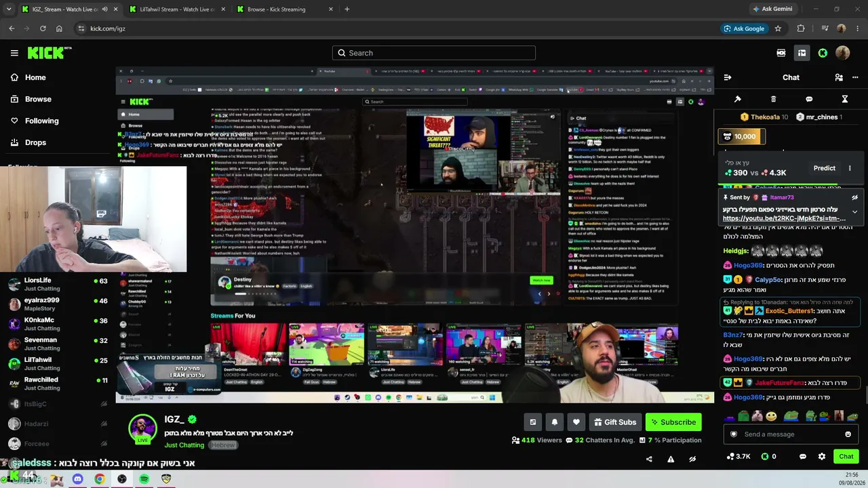
Task: Toggle the crossed-eye hide icon below stream
Action: point(692,459)
